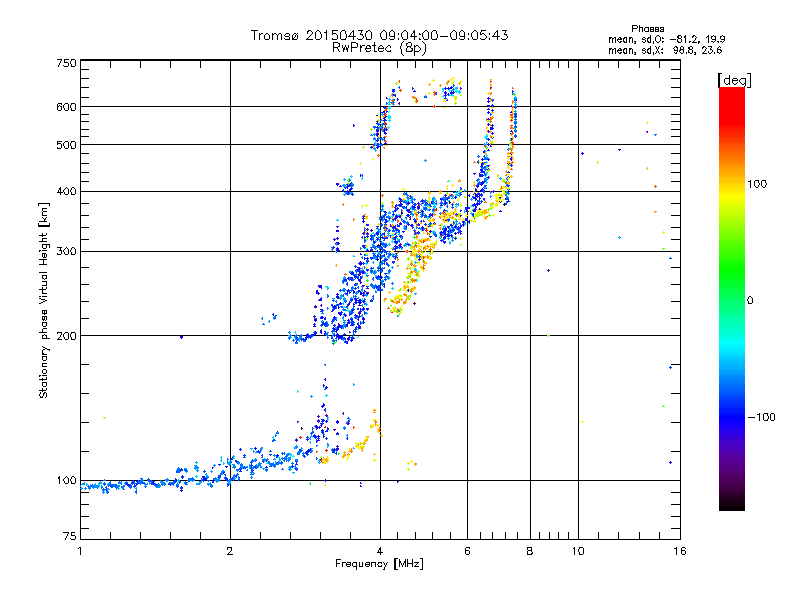Screen dimensions: 800x600
Task: Click the 4 MHz tick label
Action: (x=380, y=551)
